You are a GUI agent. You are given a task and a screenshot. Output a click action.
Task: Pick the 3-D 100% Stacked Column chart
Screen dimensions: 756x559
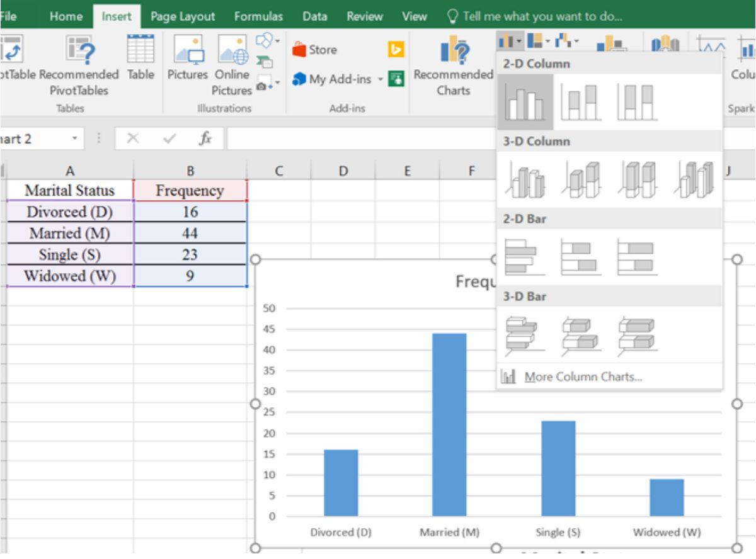click(638, 179)
